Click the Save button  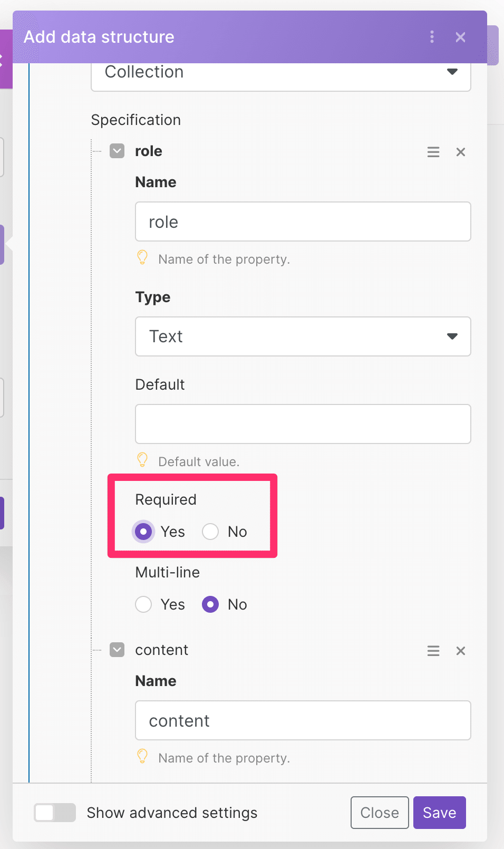[x=440, y=813]
